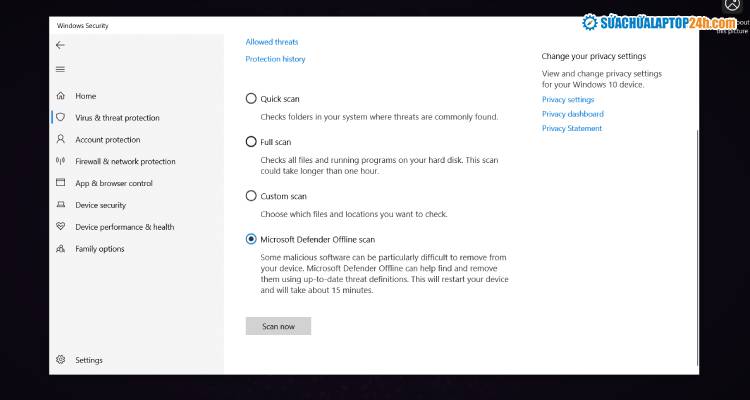Open the Protection history link

click(x=275, y=59)
